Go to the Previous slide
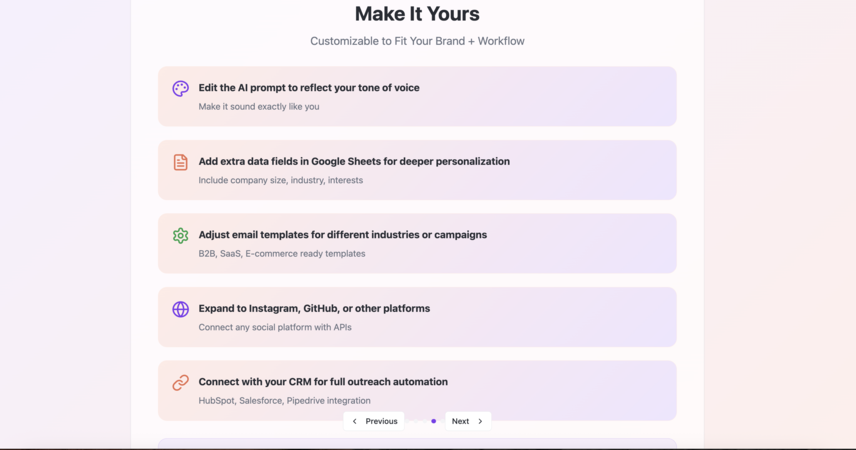 tap(374, 421)
